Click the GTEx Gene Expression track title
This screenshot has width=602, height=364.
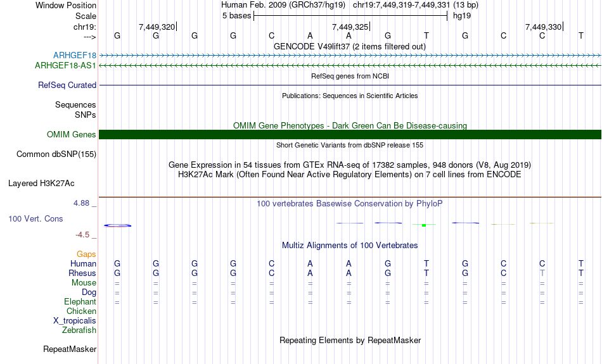(x=350, y=165)
